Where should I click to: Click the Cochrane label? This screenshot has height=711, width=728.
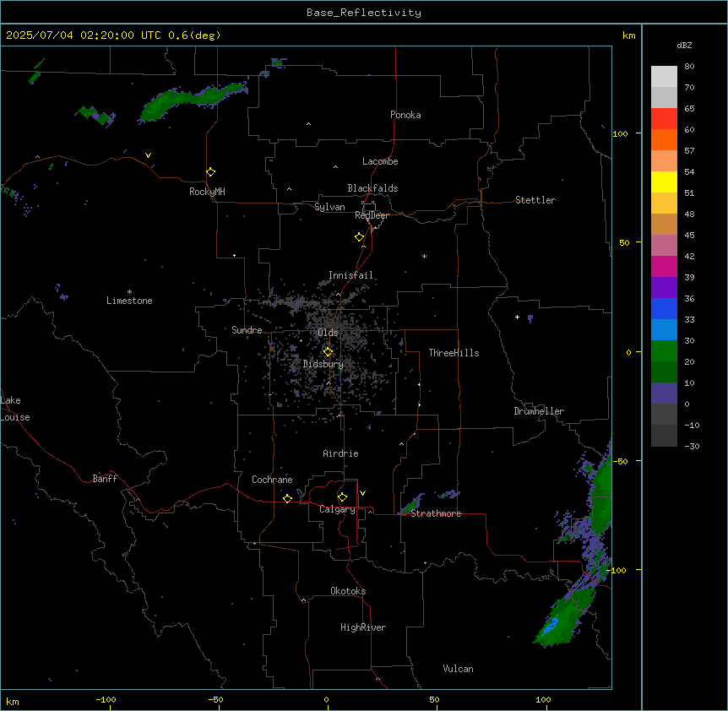coord(272,480)
